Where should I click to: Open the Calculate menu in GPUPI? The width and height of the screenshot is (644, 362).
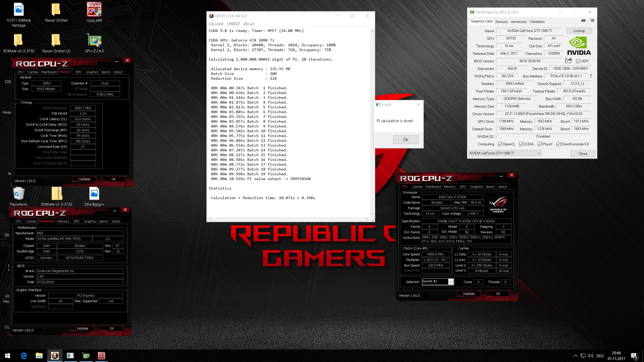tap(216, 24)
